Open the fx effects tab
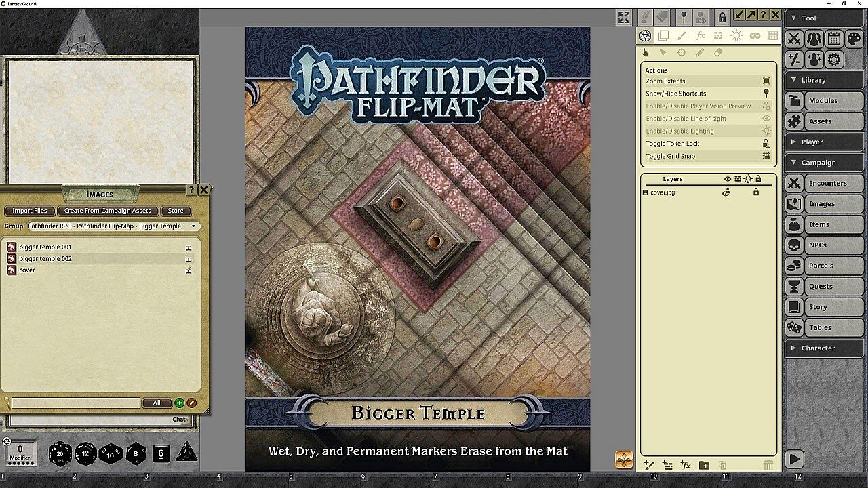Viewport: 868px width, 488px height. click(x=700, y=36)
